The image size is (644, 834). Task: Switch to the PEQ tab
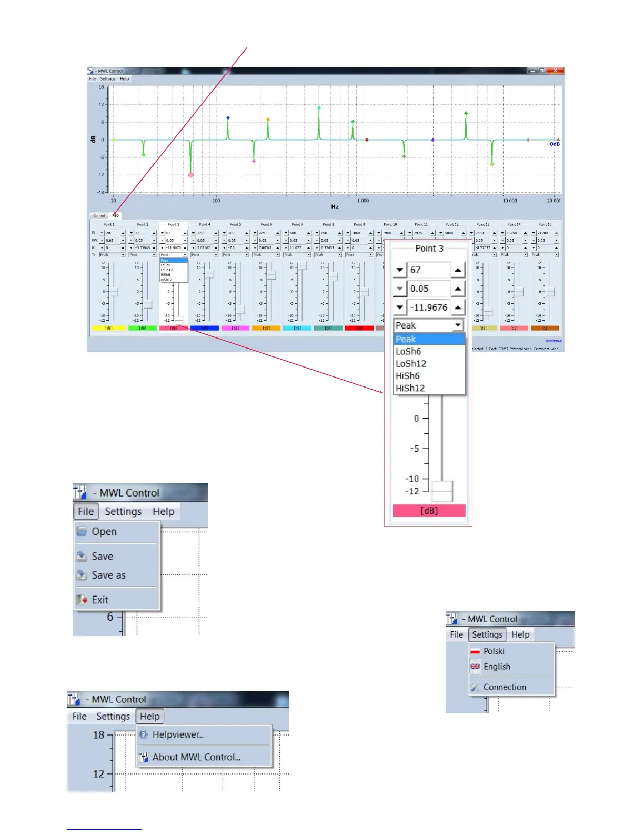click(116, 216)
